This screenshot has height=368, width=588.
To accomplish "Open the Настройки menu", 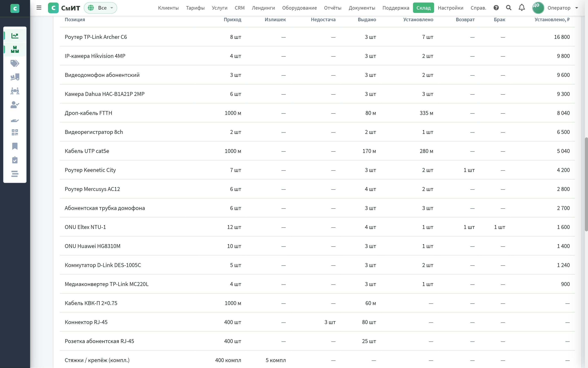I will pyautogui.click(x=451, y=8).
